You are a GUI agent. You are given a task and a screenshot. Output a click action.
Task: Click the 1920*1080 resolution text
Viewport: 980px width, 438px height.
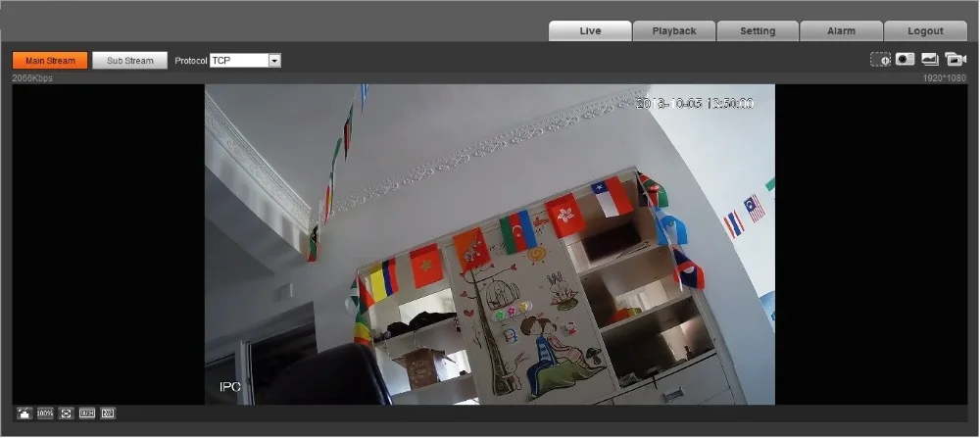(x=945, y=78)
